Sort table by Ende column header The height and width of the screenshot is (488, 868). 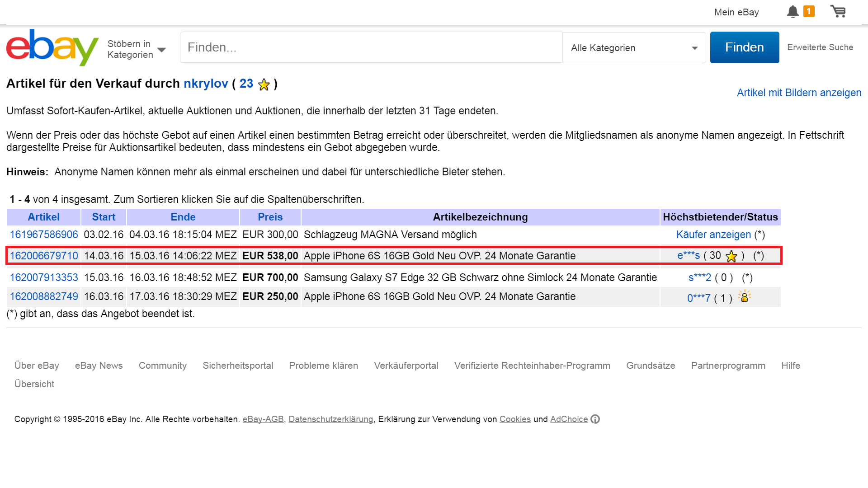(183, 217)
